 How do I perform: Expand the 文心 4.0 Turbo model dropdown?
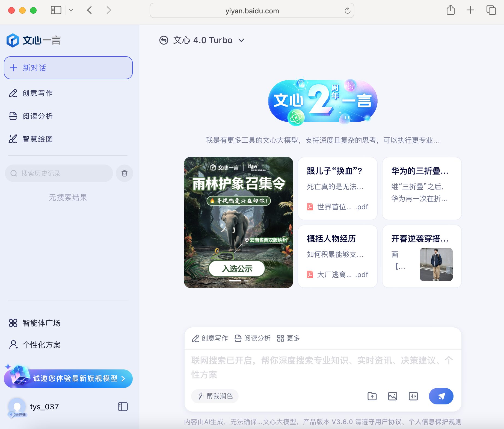point(241,40)
